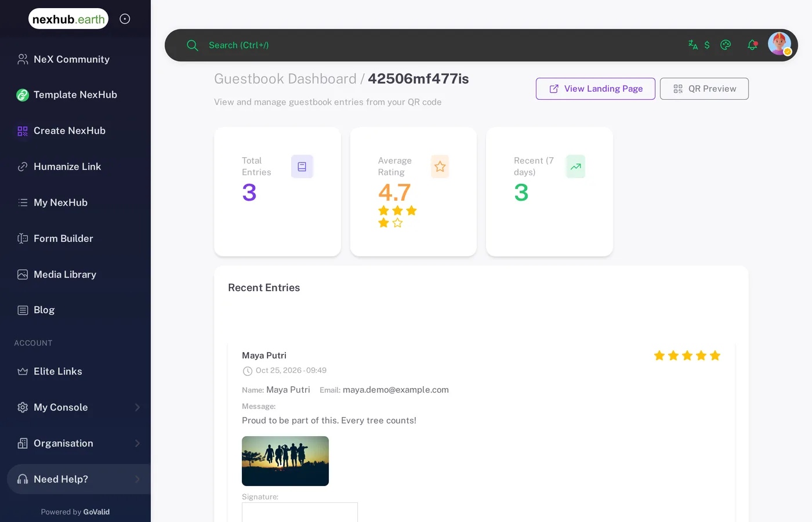Click the Blog sidebar icon
This screenshot has width=812, height=522.
point(23,310)
